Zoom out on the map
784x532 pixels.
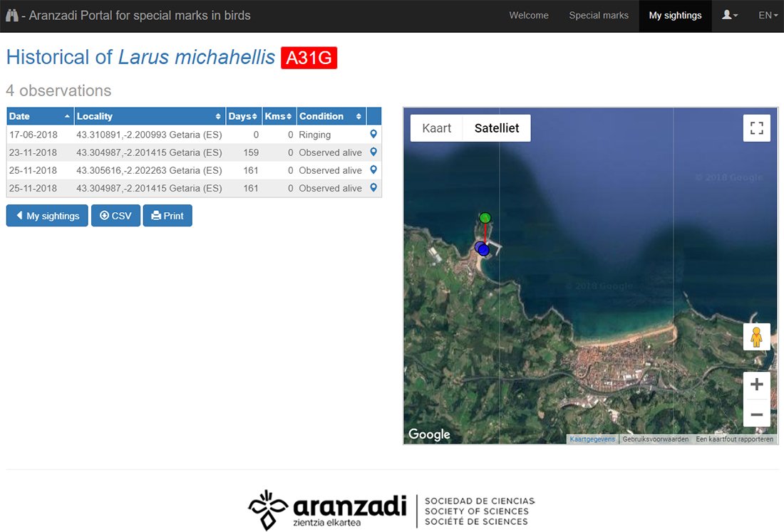click(x=756, y=414)
